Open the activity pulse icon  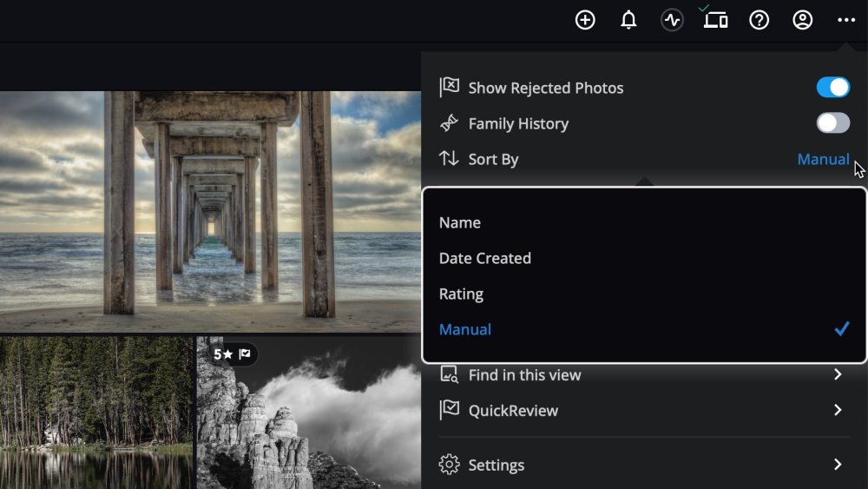(672, 20)
